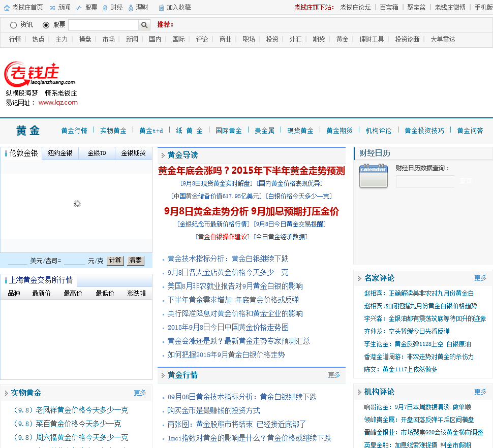The image size is (493, 448).
Task: Click the arrow icon beside 黄金导读
Action: tap(163, 155)
